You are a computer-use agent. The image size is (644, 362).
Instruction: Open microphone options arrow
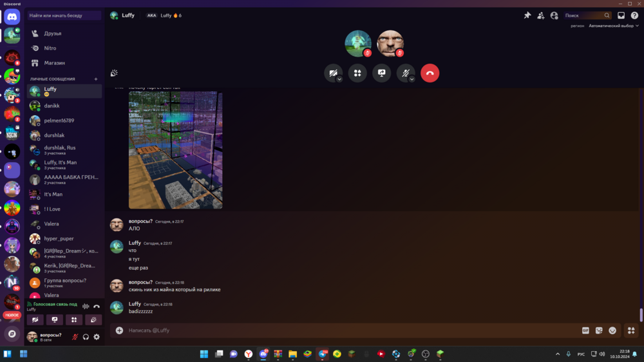click(412, 79)
